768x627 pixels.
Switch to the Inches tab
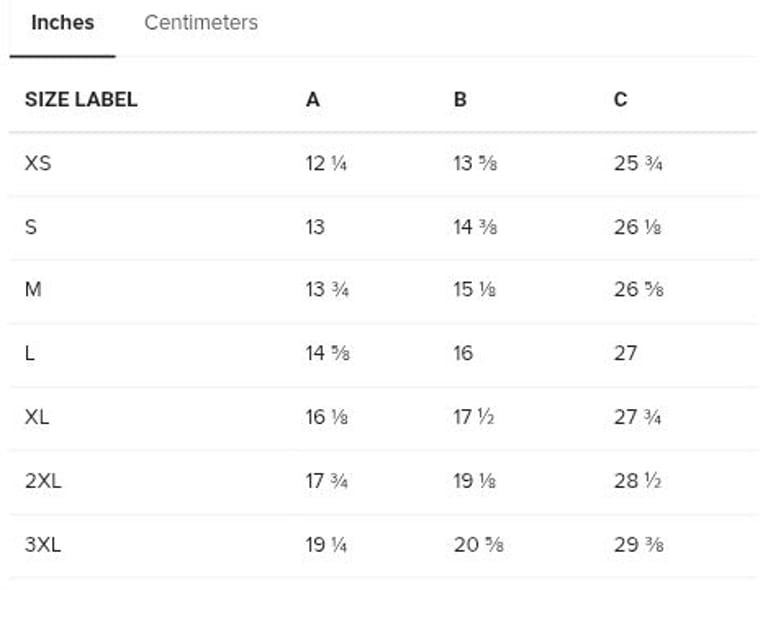click(62, 23)
